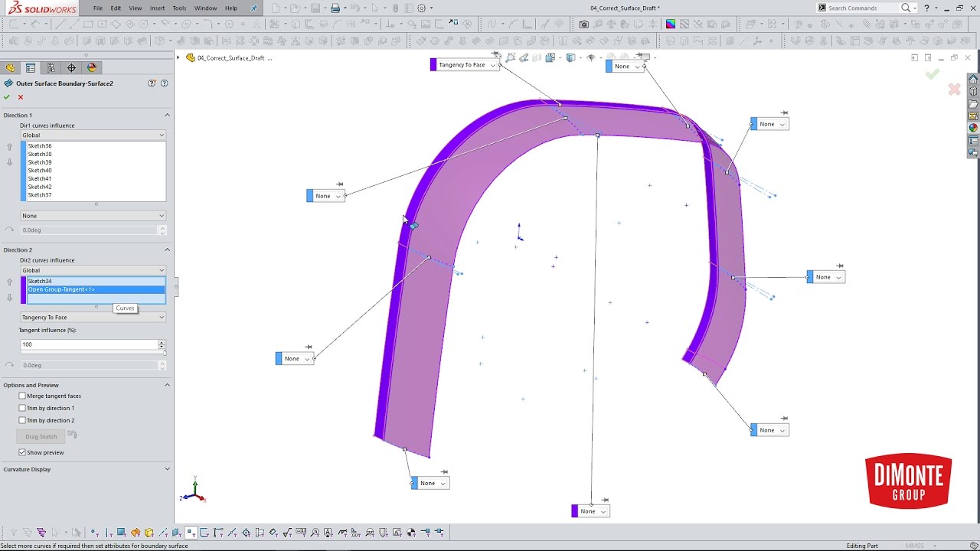Open the Custom Properties task pane
This screenshot has height=551, width=980.
973,141
